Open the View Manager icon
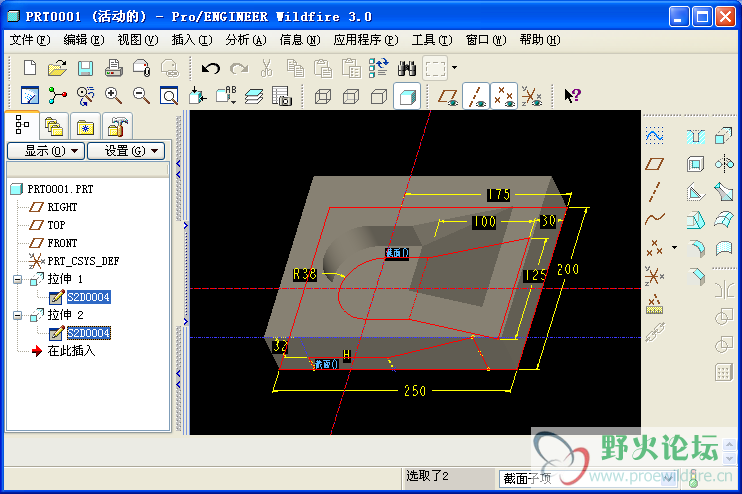 tap(282, 96)
